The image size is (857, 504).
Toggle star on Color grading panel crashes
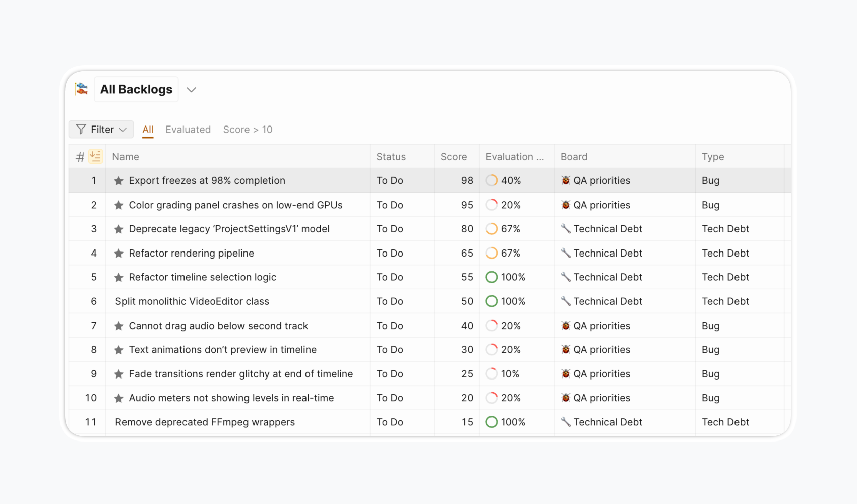click(x=119, y=205)
